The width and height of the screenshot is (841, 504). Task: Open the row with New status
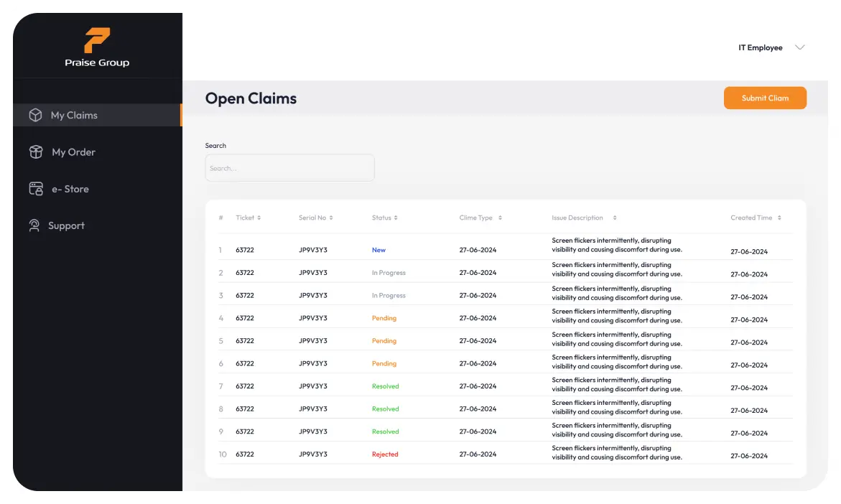click(378, 250)
